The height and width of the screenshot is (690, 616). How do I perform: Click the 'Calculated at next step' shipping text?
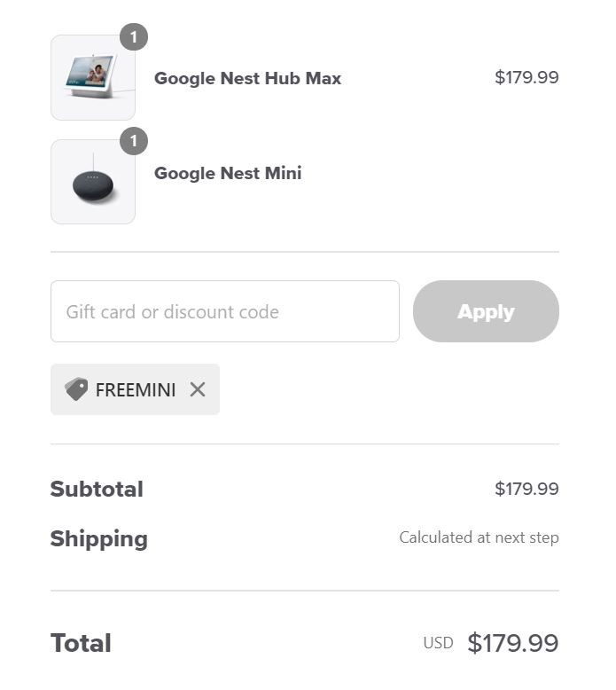point(480,537)
